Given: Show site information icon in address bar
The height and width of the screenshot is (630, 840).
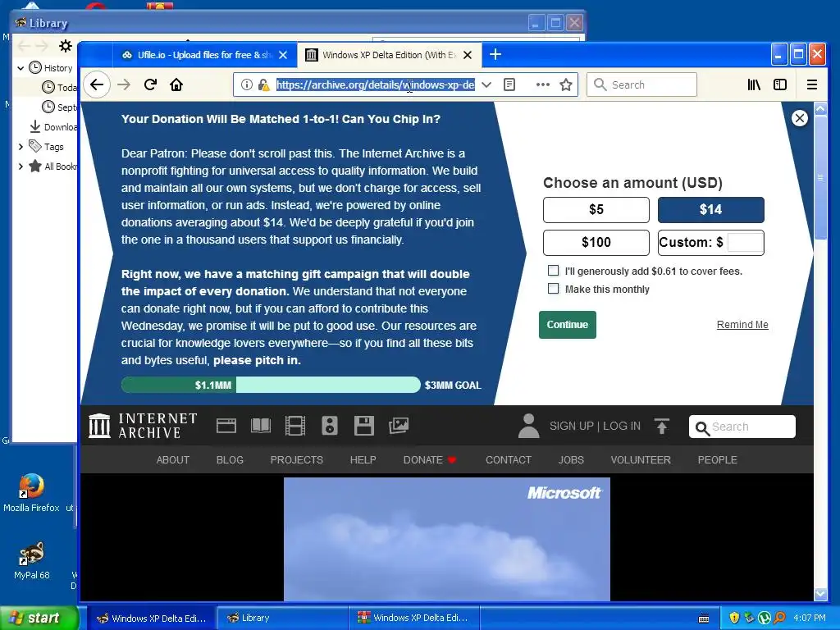Looking at the screenshot, I should pyautogui.click(x=246, y=84).
